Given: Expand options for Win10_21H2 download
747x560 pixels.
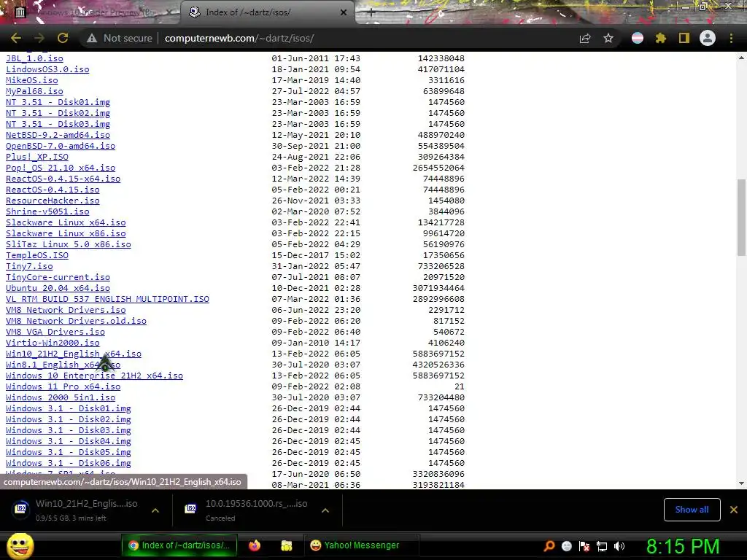Looking at the screenshot, I should pyautogui.click(x=155, y=510).
